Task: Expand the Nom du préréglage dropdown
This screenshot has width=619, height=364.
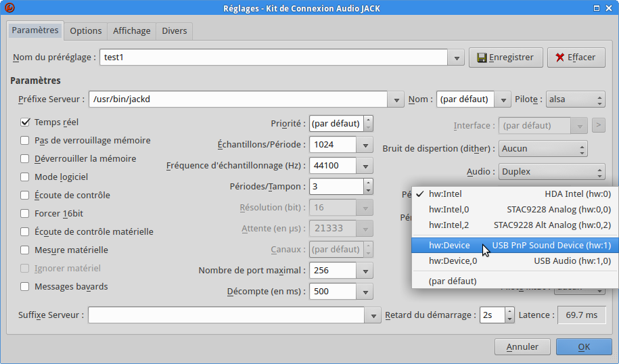Action: 457,58
